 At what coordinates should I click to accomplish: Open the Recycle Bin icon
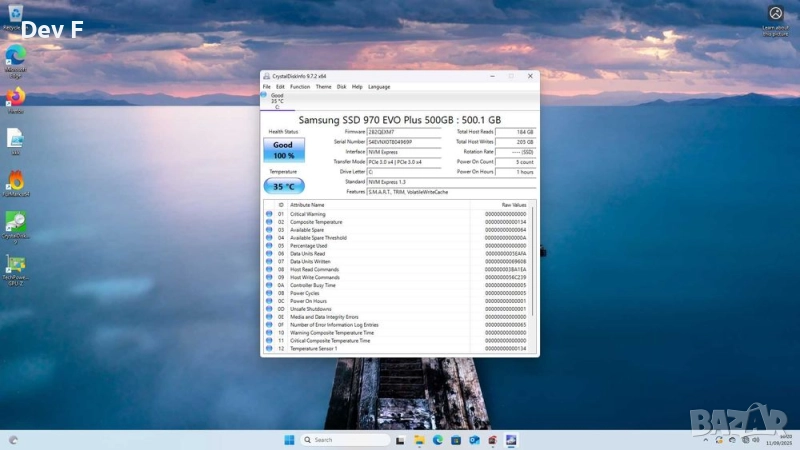coord(12,16)
